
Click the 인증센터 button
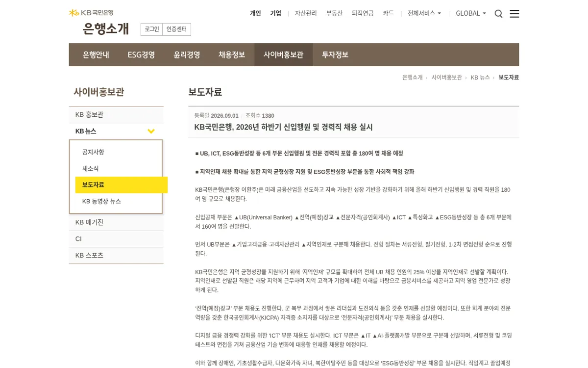pos(176,29)
